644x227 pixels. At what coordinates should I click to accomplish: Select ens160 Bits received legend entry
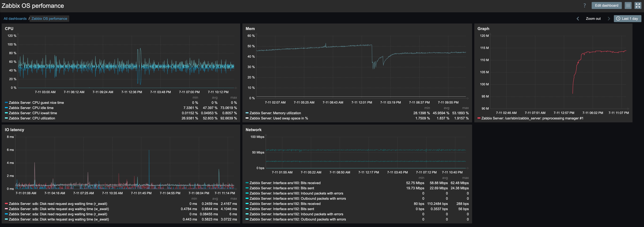point(285,183)
